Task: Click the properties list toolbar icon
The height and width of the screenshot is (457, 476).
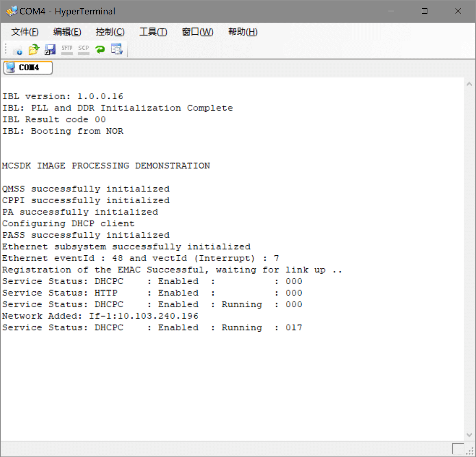Action: point(117,49)
